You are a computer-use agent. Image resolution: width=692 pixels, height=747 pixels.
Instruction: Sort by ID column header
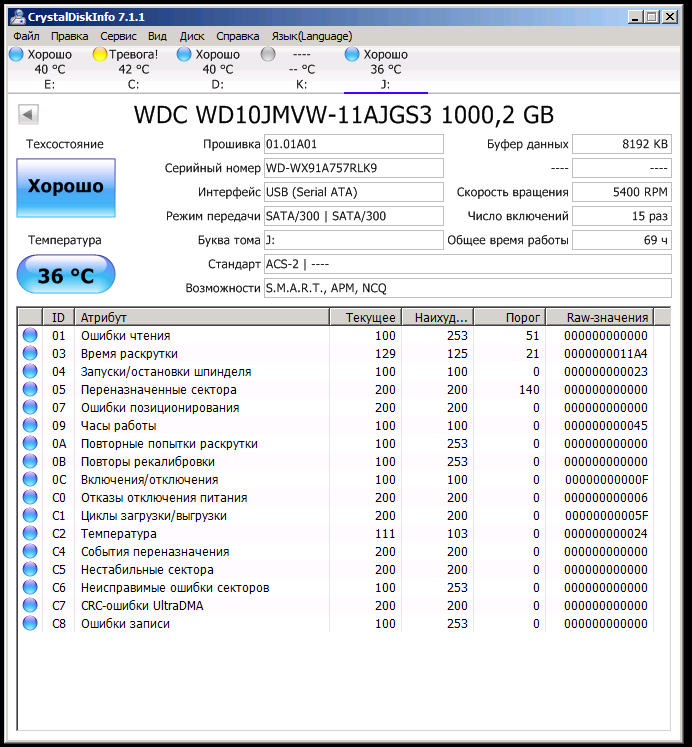pyautogui.click(x=59, y=317)
